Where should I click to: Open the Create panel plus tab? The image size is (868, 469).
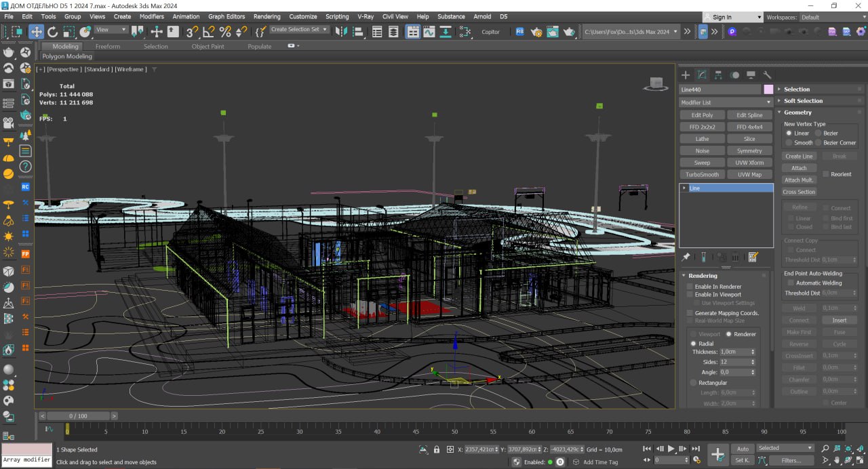coord(686,75)
